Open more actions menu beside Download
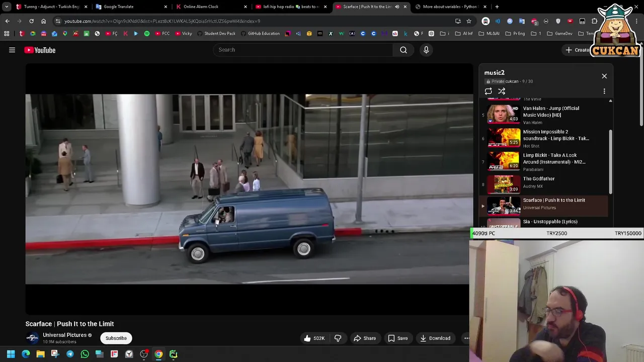Image resolution: width=644 pixels, height=362 pixels. (x=466, y=338)
